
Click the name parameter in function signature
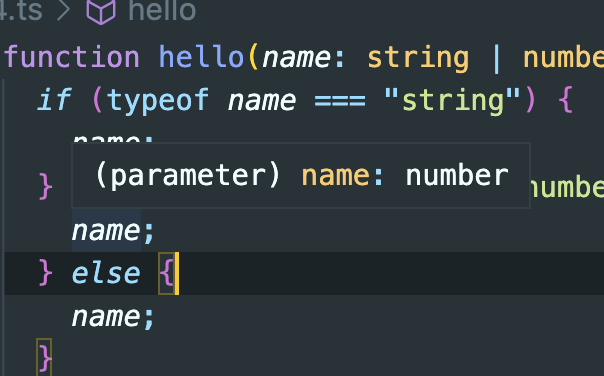[297, 58]
